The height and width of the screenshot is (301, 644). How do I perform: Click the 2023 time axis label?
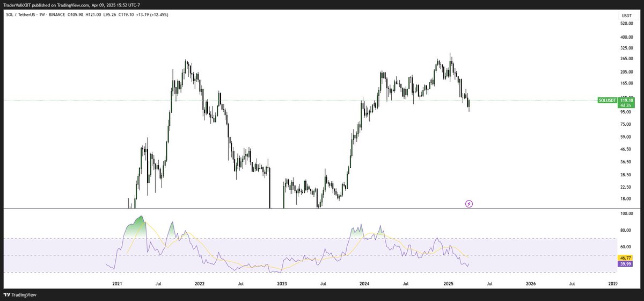pos(282,283)
